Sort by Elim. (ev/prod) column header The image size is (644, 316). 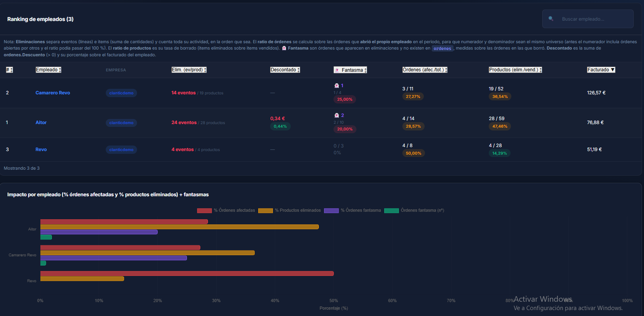[x=189, y=70]
